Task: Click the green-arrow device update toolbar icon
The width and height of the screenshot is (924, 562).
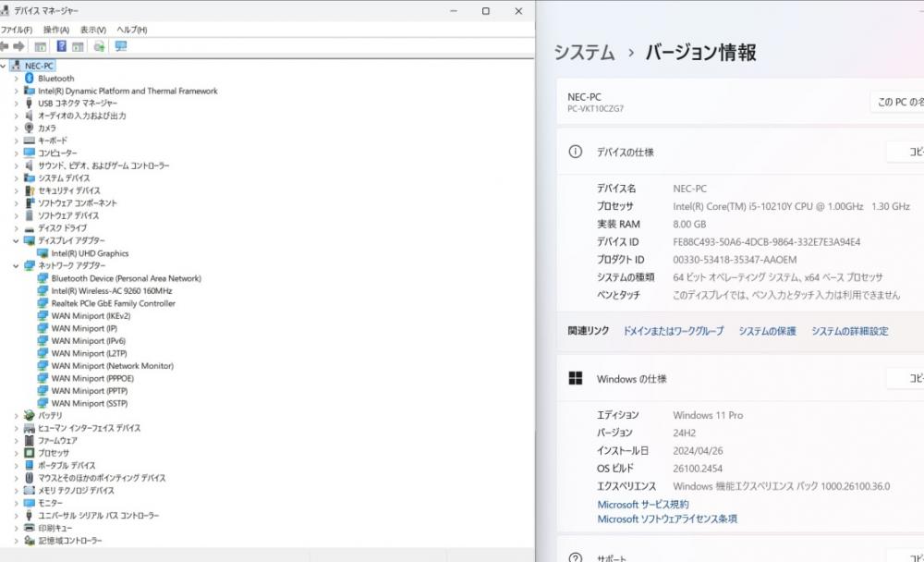Action: [x=99, y=46]
